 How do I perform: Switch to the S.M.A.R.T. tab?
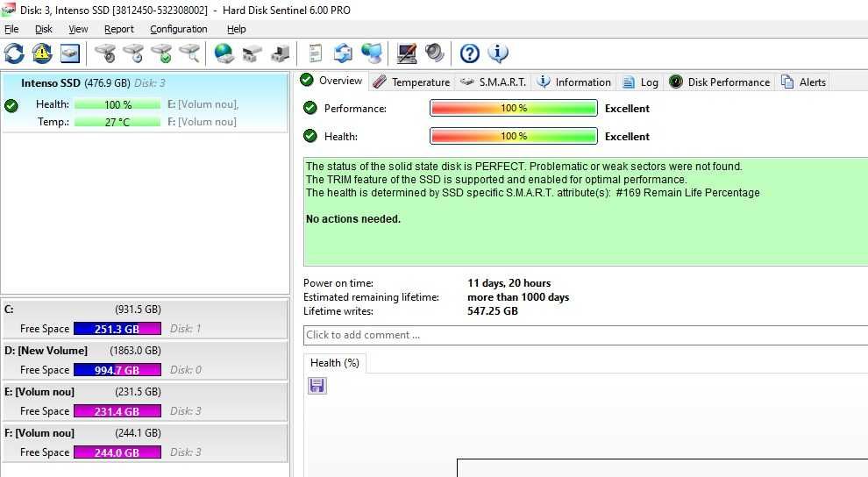tap(493, 82)
